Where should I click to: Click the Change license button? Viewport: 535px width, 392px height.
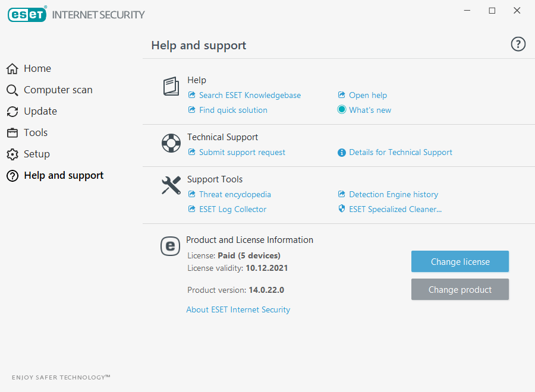pos(460,261)
